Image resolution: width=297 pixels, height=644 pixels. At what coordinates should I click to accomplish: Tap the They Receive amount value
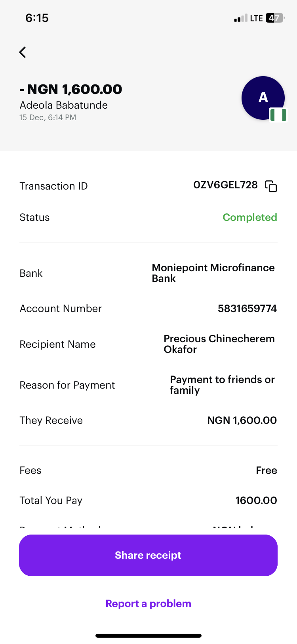point(242,420)
